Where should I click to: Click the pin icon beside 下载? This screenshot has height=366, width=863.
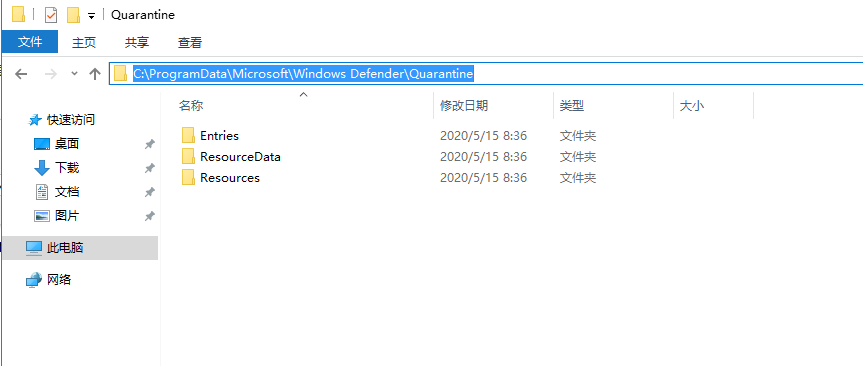(x=149, y=168)
